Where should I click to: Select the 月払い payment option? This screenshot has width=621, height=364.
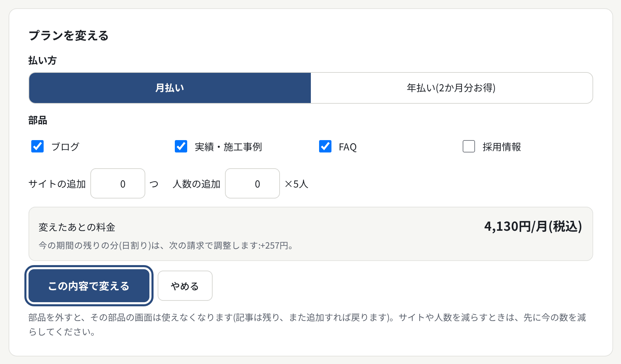point(170,88)
